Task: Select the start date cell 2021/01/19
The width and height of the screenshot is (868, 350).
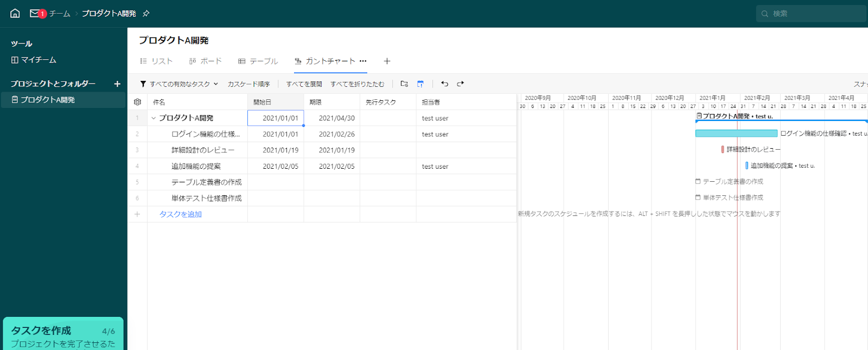Action: tap(276, 150)
